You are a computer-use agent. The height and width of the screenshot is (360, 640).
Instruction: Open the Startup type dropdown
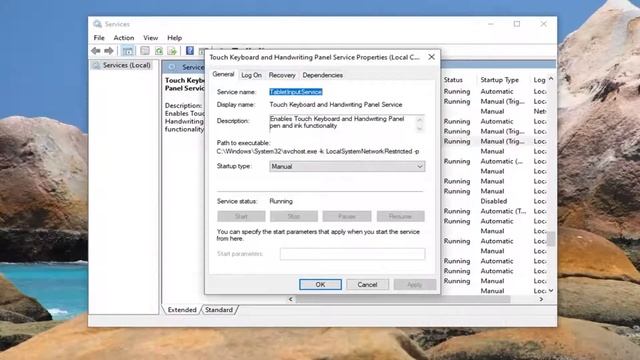tap(347, 167)
